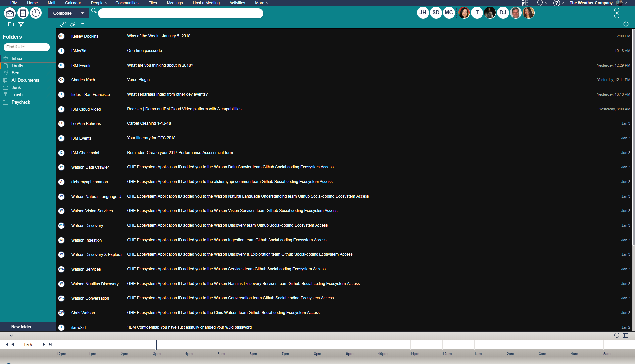Select the All Documents folder
635x364 pixels.
tap(28, 80)
